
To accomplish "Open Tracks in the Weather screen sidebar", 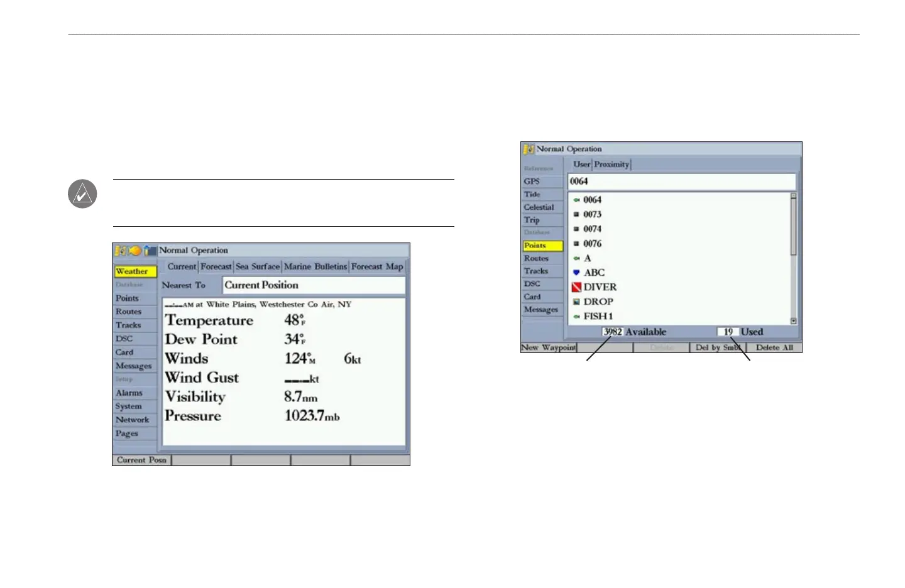I will [x=135, y=325].
